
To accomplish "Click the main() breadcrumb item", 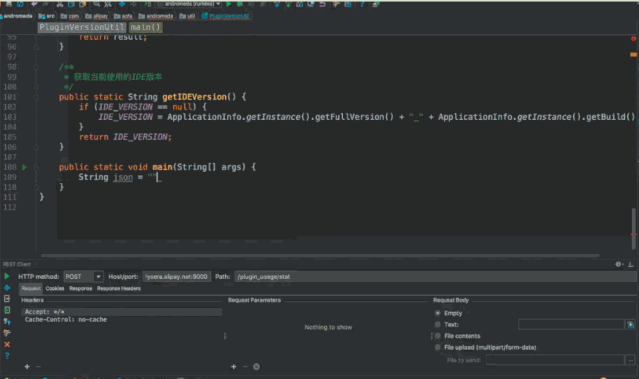I will [x=145, y=27].
